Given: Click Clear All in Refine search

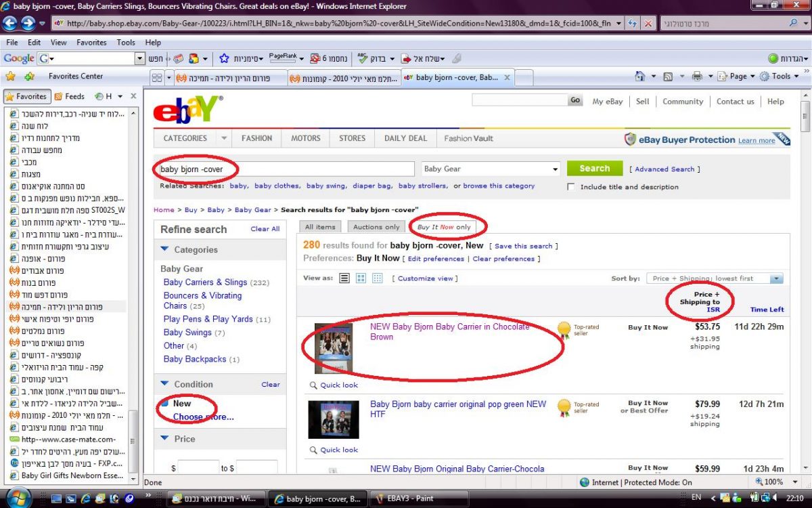Looking at the screenshot, I should click(x=265, y=229).
